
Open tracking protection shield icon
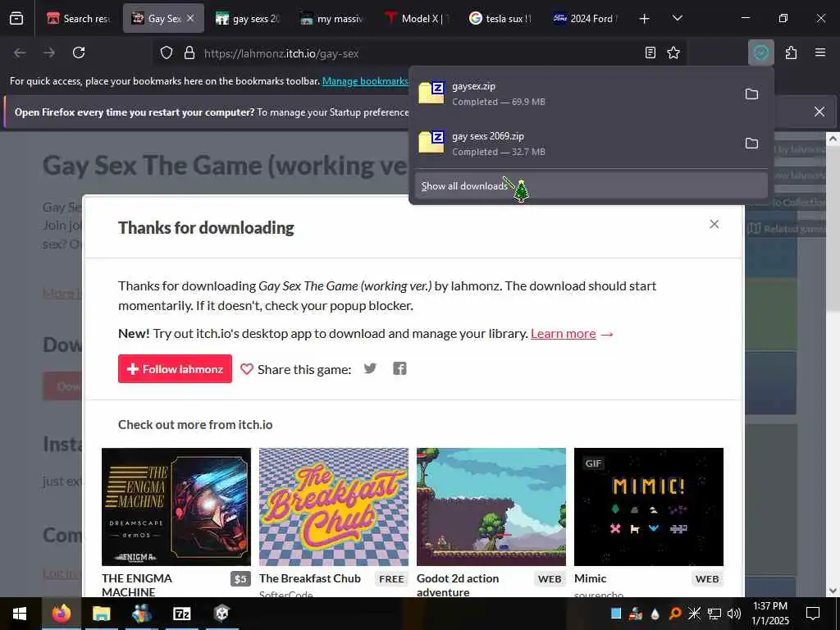(167, 53)
